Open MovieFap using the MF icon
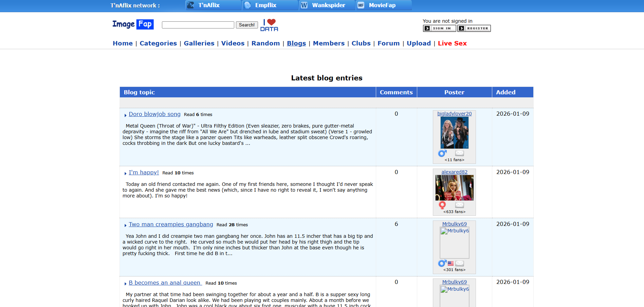The image size is (644, 307). click(361, 5)
